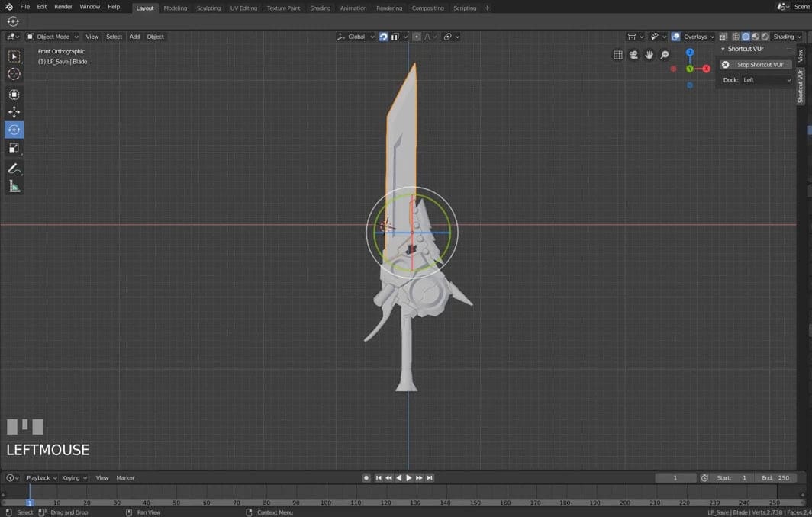
Task: Open the Edit menu
Action: 42,7
